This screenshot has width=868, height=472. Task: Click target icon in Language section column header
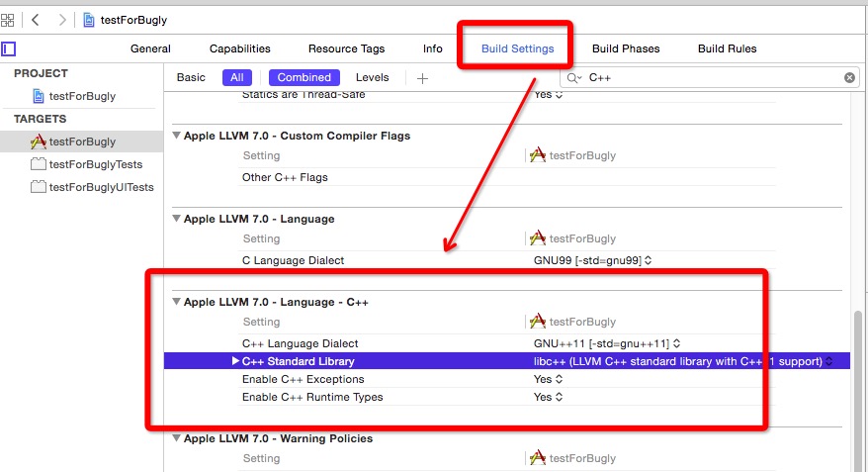click(538, 238)
